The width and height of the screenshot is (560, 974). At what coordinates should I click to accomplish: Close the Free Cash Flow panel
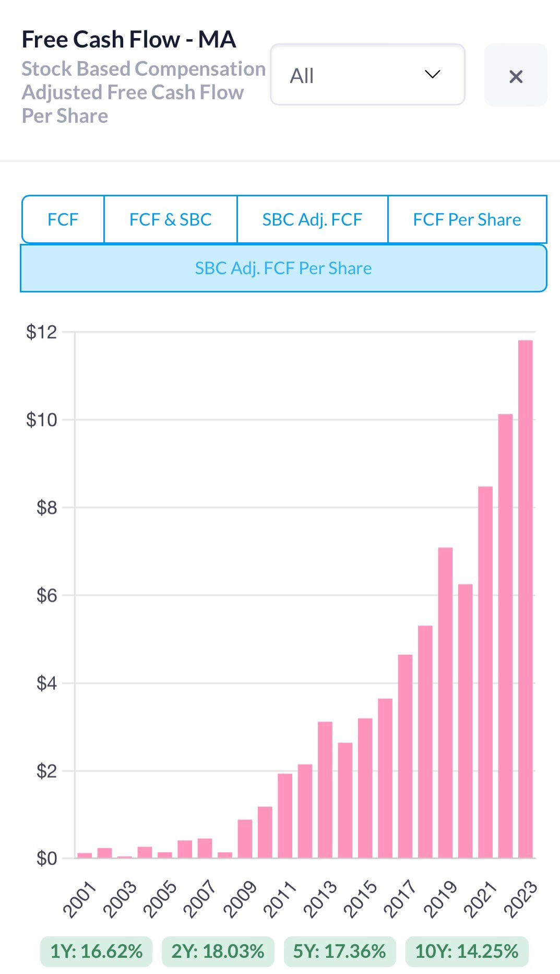click(x=516, y=76)
